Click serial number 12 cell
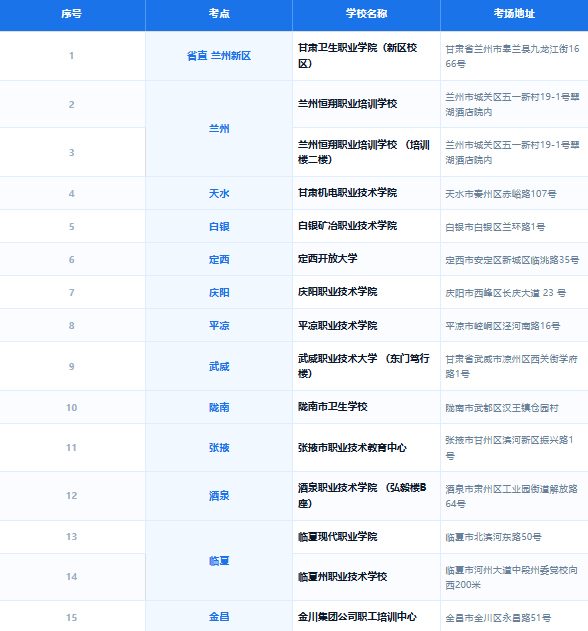This screenshot has width=588, height=631. (72, 496)
